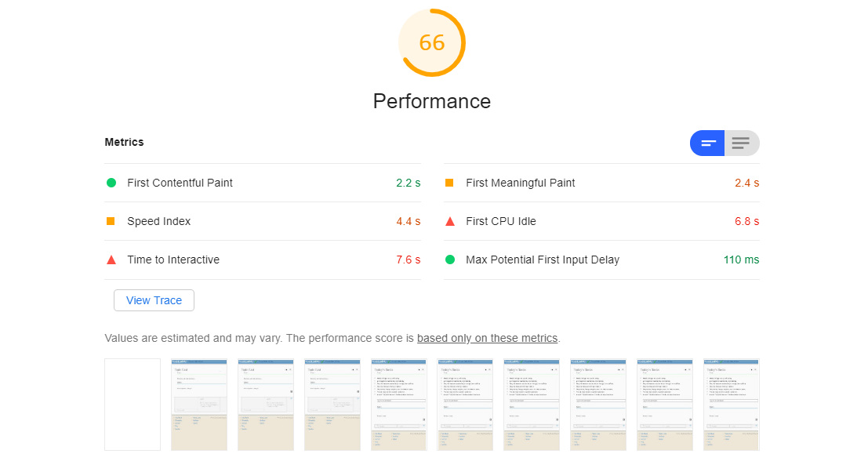Image resolution: width=868 pixels, height=472 pixels.
Task: Click the red triangle beside First CPU Idle
Action: [450, 221]
